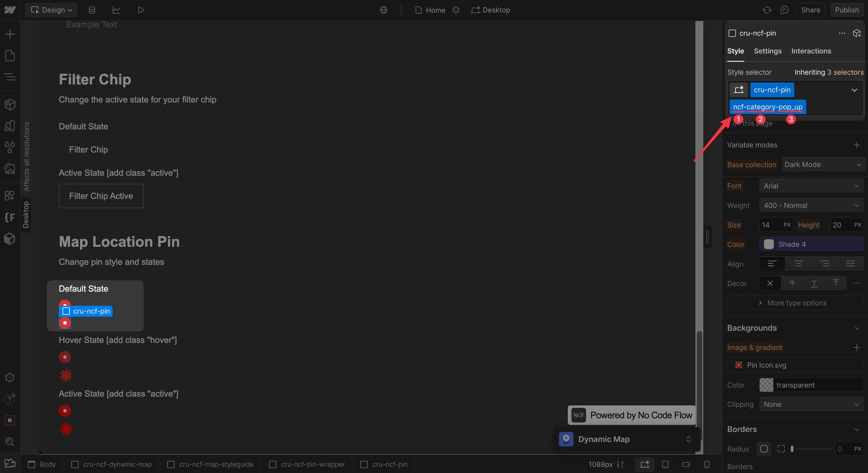This screenshot has width=868, height=473.
Task: Open the Variables droplets panel
Action: 10,147
